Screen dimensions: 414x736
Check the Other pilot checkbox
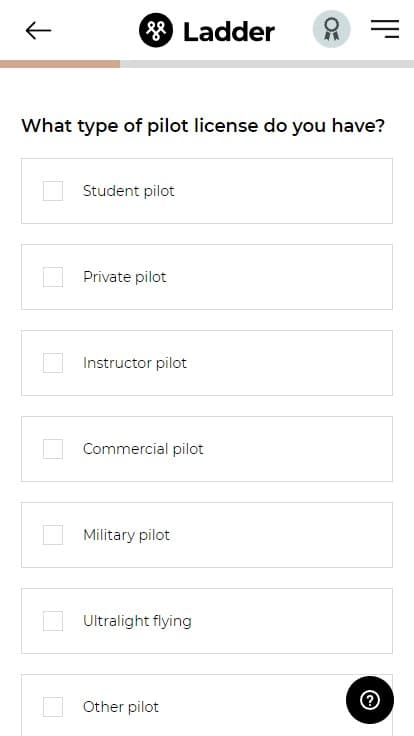(53, 707)
